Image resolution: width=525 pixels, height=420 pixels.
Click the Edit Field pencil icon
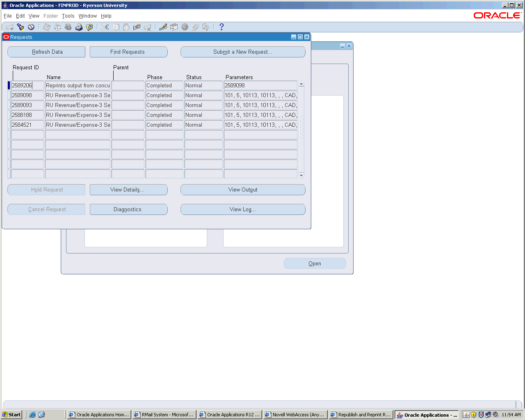(x=163, y=27)
